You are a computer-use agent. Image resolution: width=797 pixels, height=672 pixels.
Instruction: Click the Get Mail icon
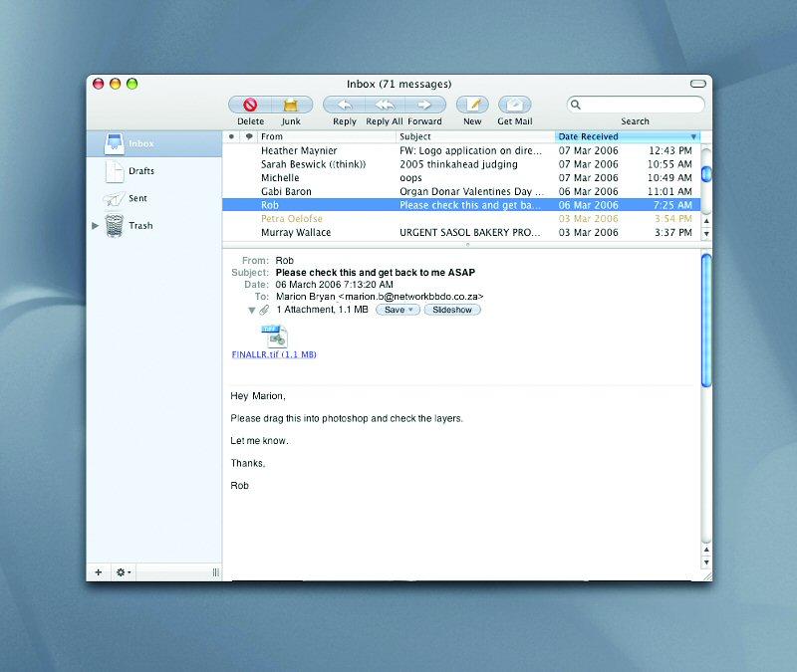(x=514, y=105)
